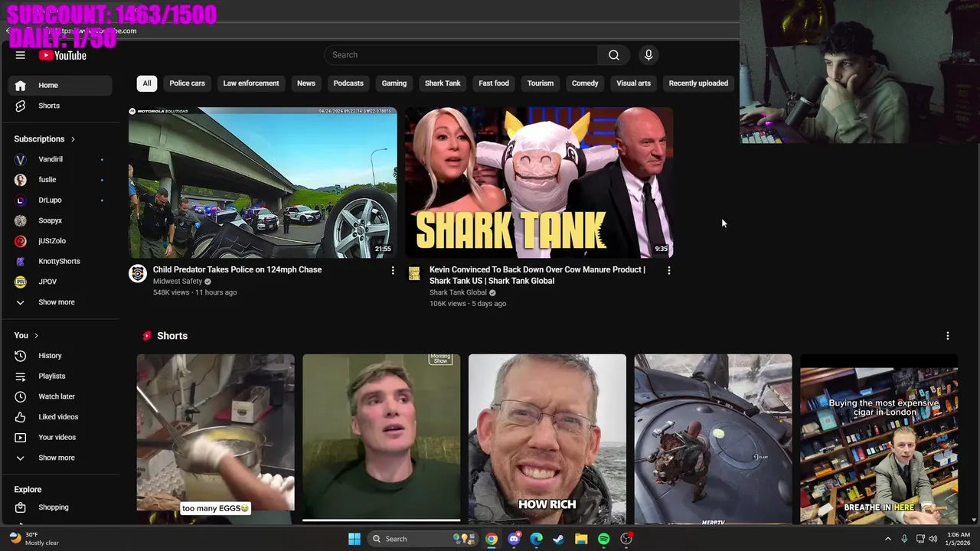
Task: Open Shorts in the sidebar
Action: click(x=60, y=106)
